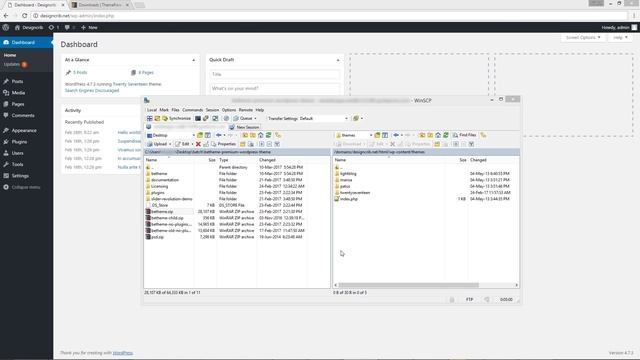Click the local panel back arrow icon
The height and width of the screenshot is (360, 640).
pos(219,135)
